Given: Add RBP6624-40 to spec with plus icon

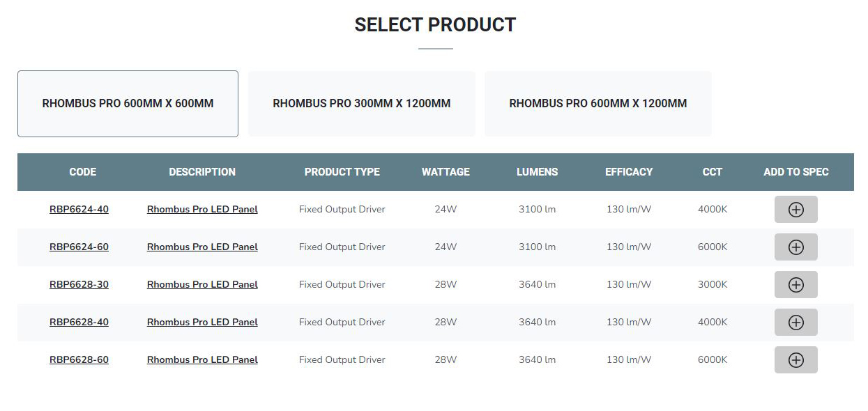Looking at the screenshot, I should [x=795, y=210].
